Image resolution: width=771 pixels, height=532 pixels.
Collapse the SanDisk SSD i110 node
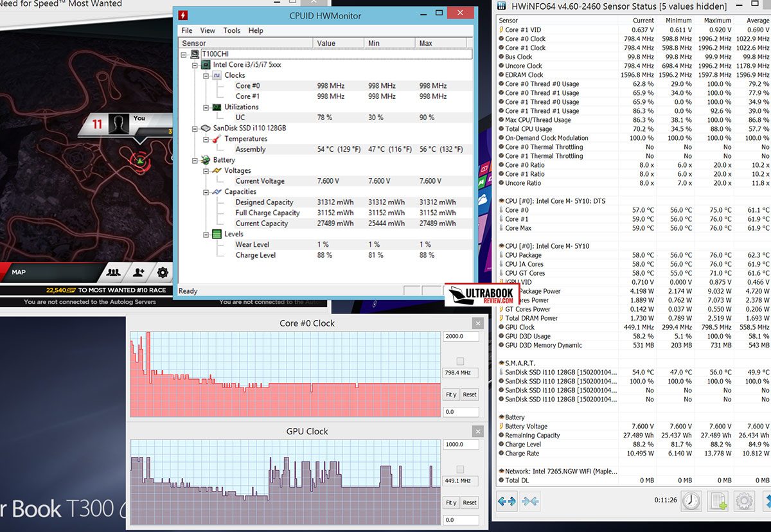(195, 128)
